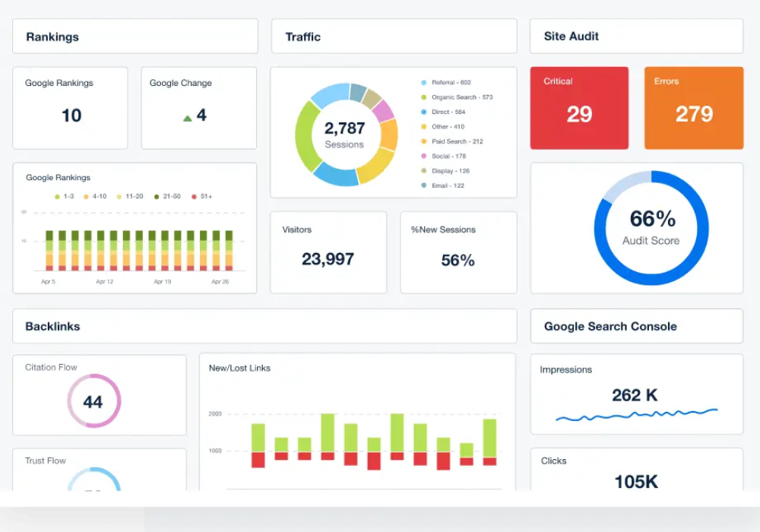Click the Impressions sparkline graph
This screenshot has width=760, height=532.
[x=636, y=415]
